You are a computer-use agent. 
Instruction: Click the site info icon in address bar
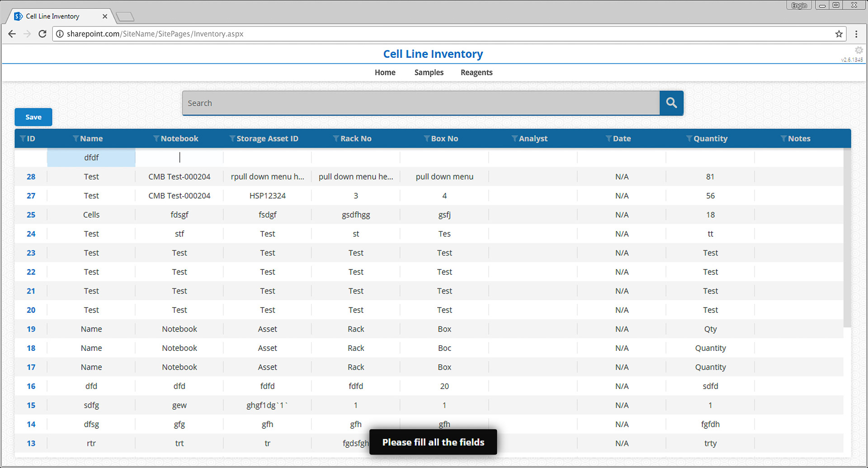tap(60, 34)
